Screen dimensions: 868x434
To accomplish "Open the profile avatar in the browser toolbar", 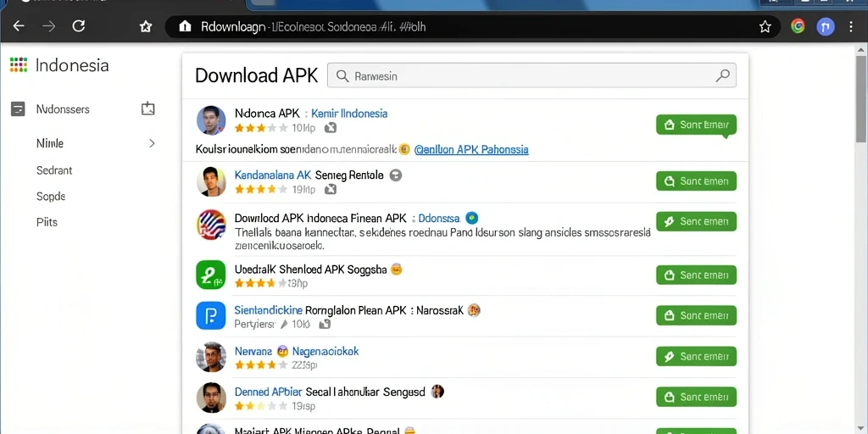I will coord(826,26).
